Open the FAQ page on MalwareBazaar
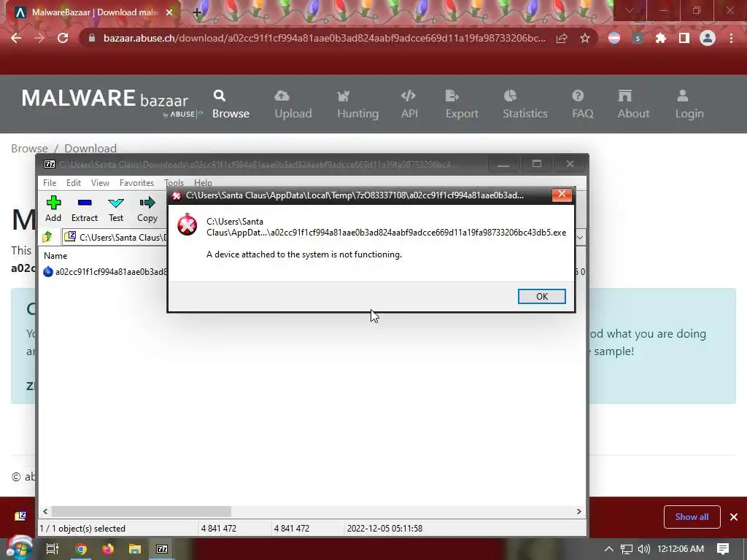Screen dimensions: 747x560 (582, 104)
